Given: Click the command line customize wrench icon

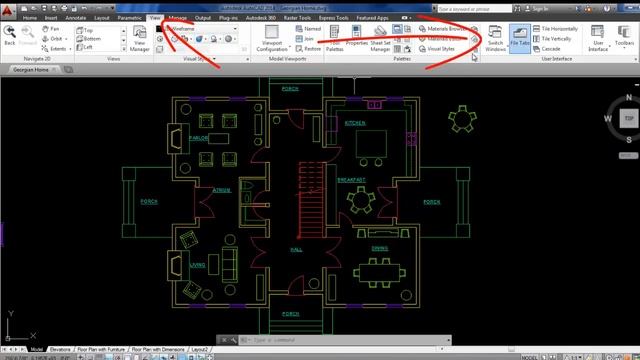Looking at the screenshot, I should 233,340.
